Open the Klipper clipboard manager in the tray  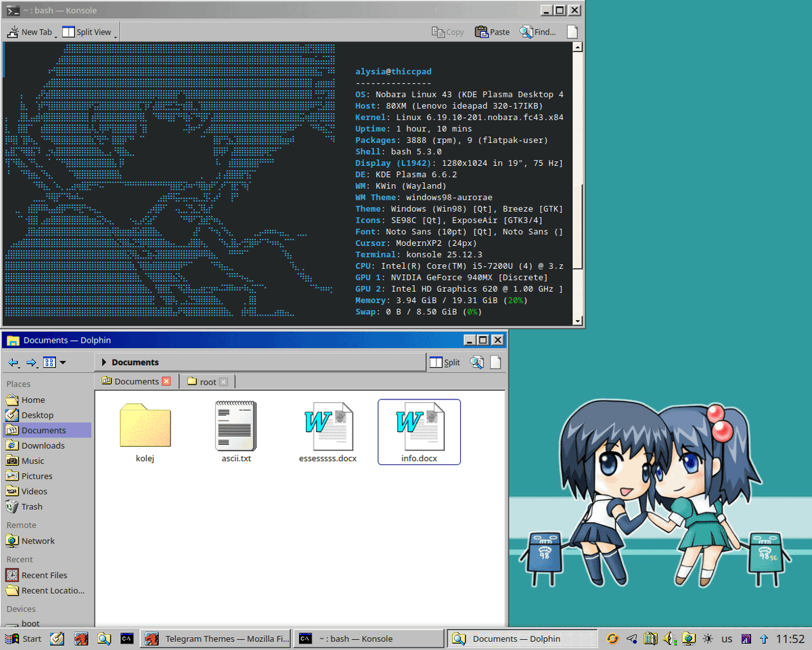click(650, 638)
